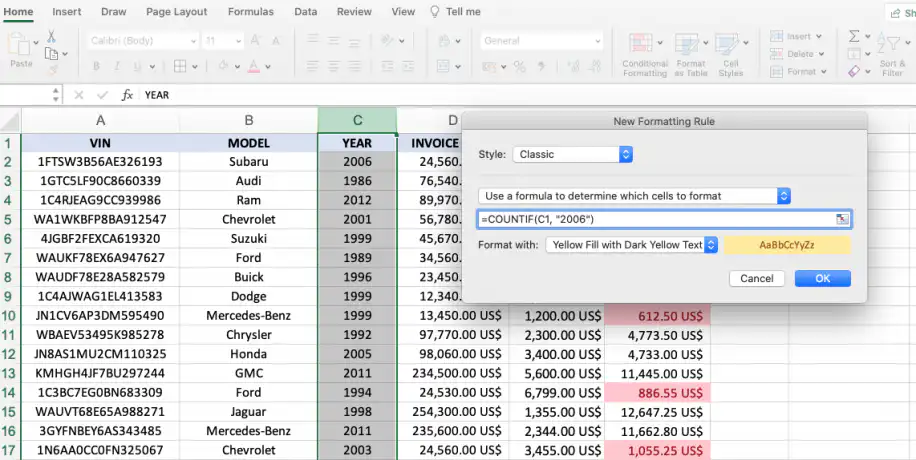Click the Comma Style icon
The width and height of the screenshot is (916, 460).
click(541, 67)
